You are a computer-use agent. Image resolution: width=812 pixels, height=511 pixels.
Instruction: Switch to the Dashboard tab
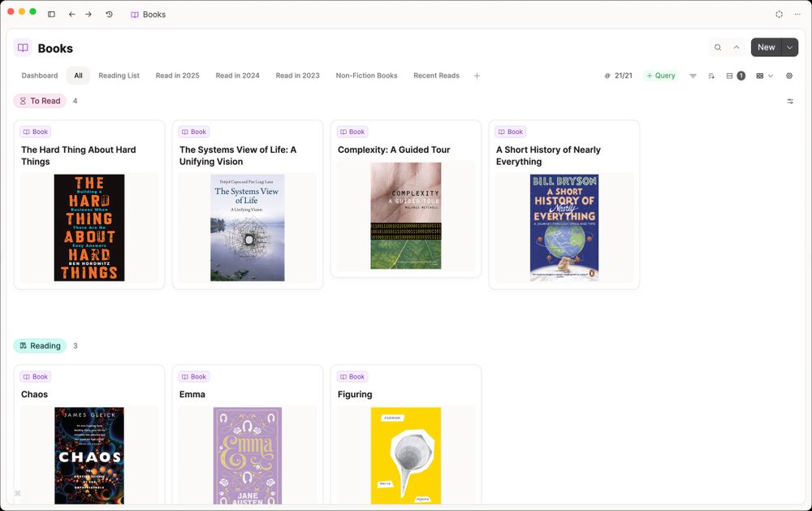(x=39, y=76)
